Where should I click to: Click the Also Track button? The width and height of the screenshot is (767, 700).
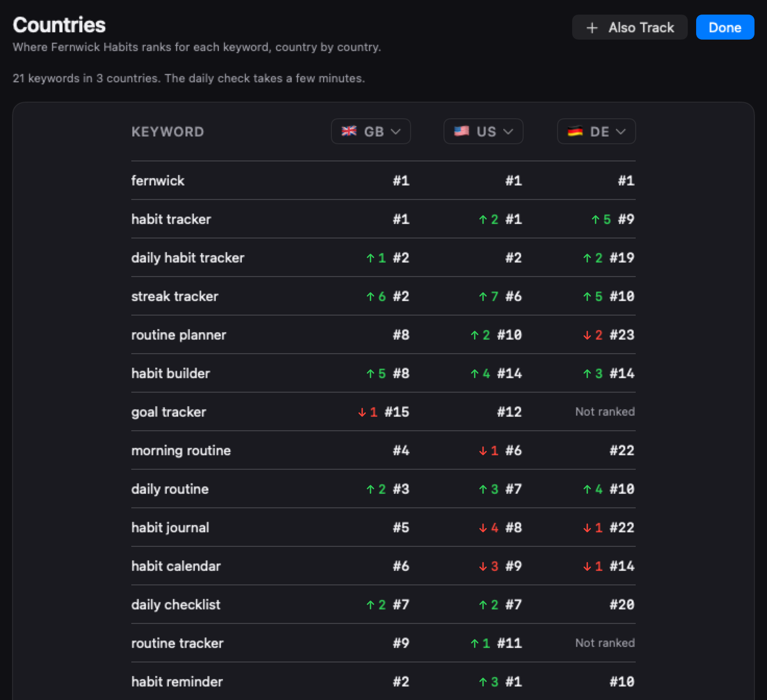(x=629, y=27)
